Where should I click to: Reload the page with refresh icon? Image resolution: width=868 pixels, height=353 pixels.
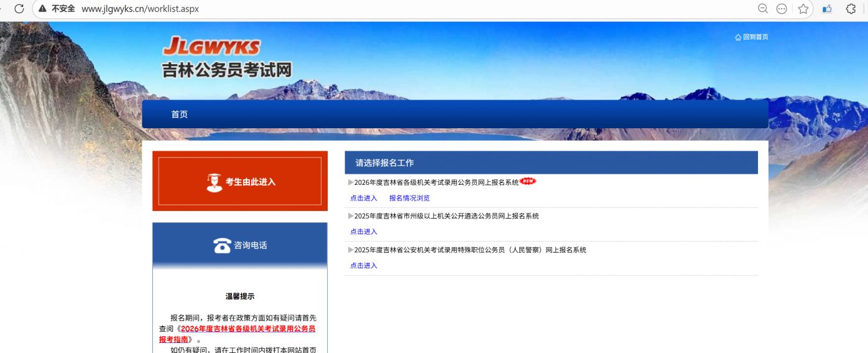pos(19,9)
